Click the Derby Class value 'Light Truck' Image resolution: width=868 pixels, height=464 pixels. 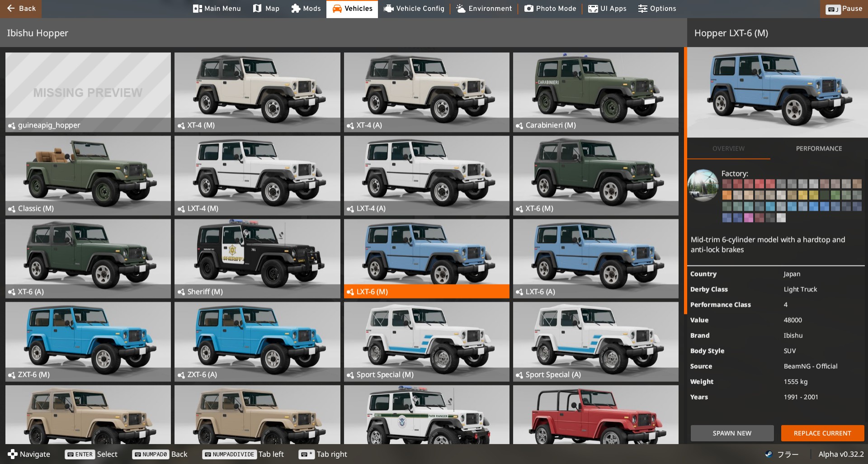pyautogui.click(x=800, y=289)
